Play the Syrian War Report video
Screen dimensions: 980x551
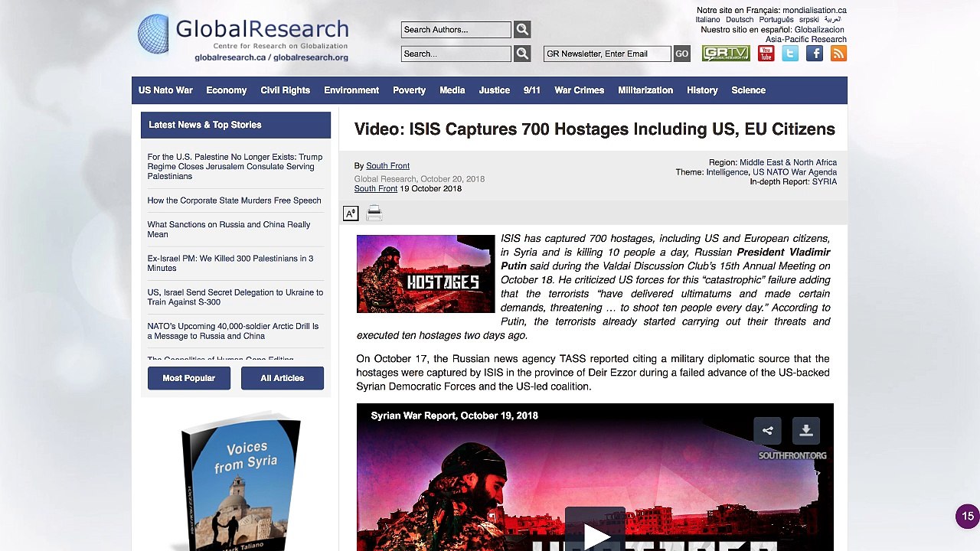coord(595,533)
